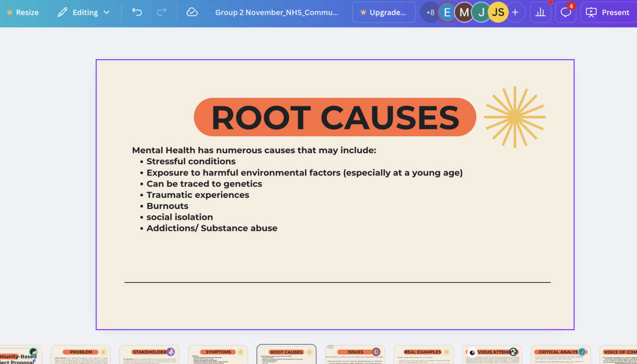637x364 pixels.
Task: Go to the PREVIOUS ATTEMPTS slide thumbnail
Action: [492, 355]
